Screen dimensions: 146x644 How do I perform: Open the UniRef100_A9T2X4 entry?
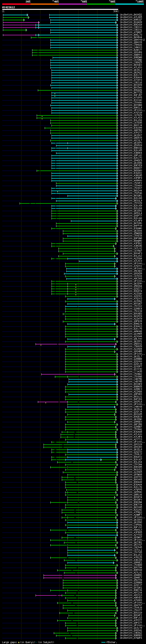[x=131, y=593]
